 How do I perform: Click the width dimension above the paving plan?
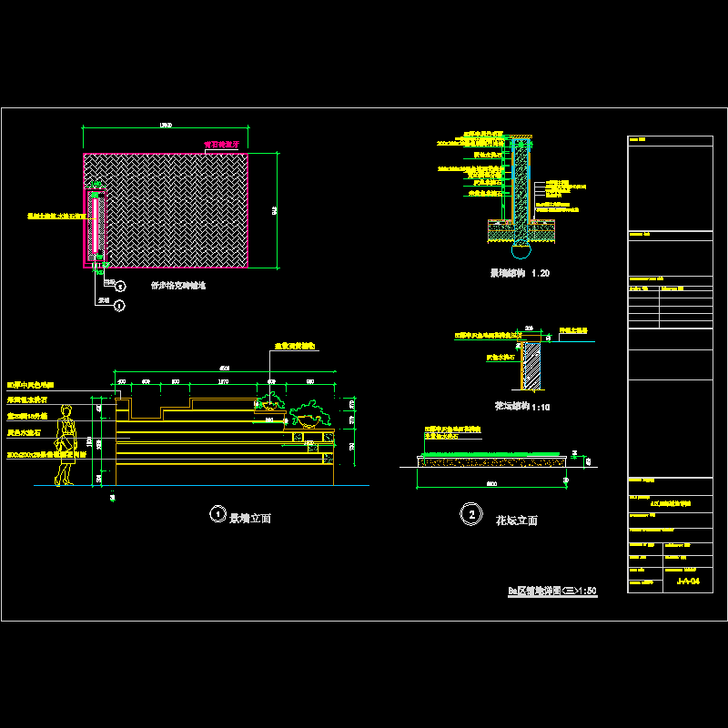(166, 125)
